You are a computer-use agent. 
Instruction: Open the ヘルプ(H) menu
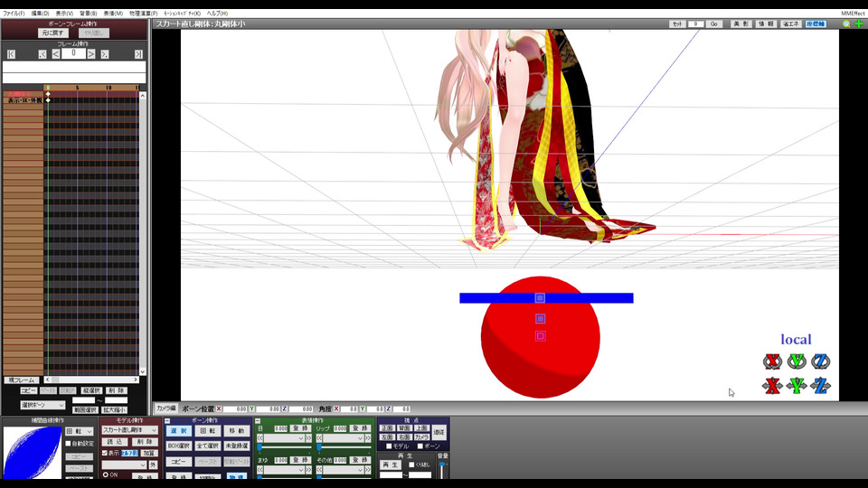[217, 14]
